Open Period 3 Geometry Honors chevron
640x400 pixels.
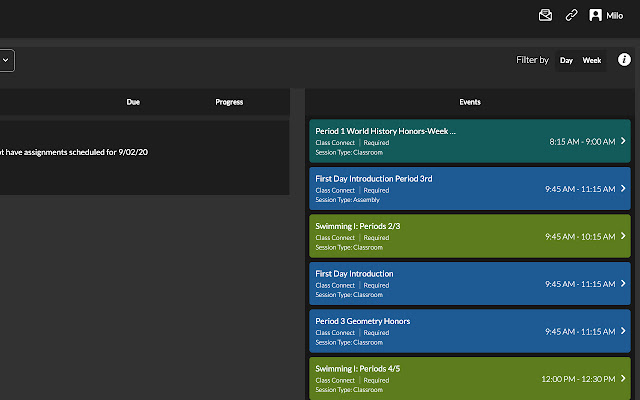click(623, 331)
